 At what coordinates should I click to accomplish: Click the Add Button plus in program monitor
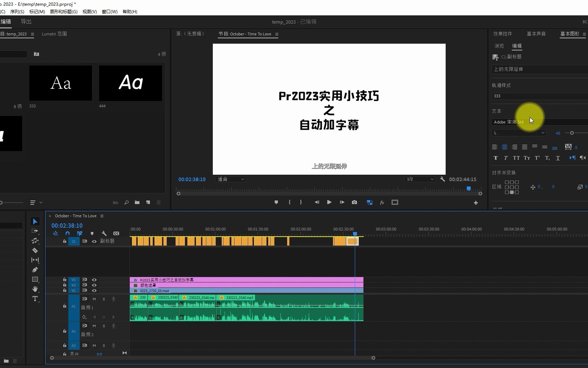(476, 202)
